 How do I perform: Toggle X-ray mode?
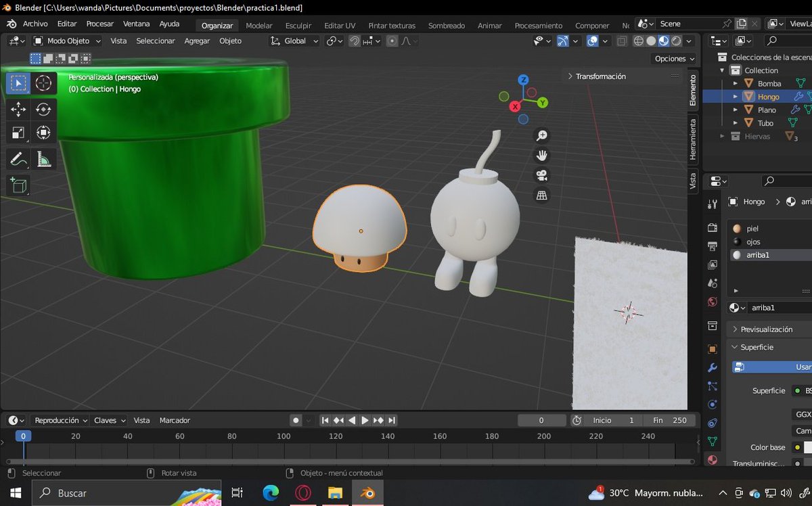pos(622,41)
